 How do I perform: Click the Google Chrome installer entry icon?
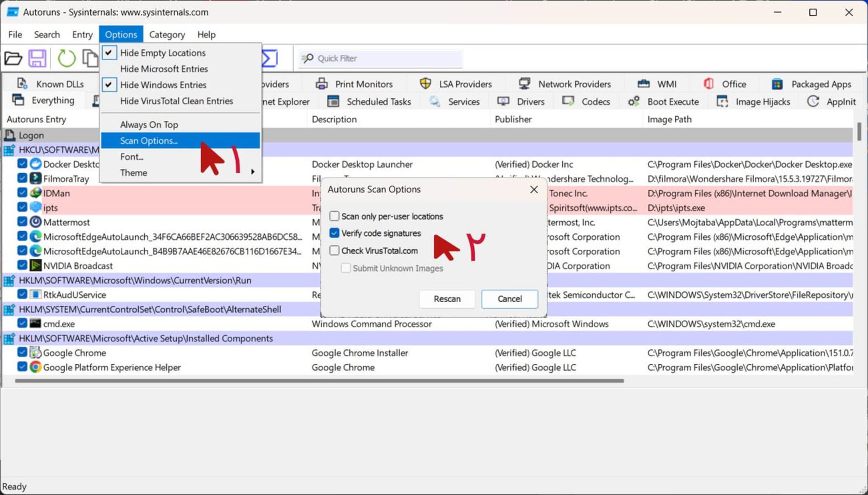(x=36, y=352)
